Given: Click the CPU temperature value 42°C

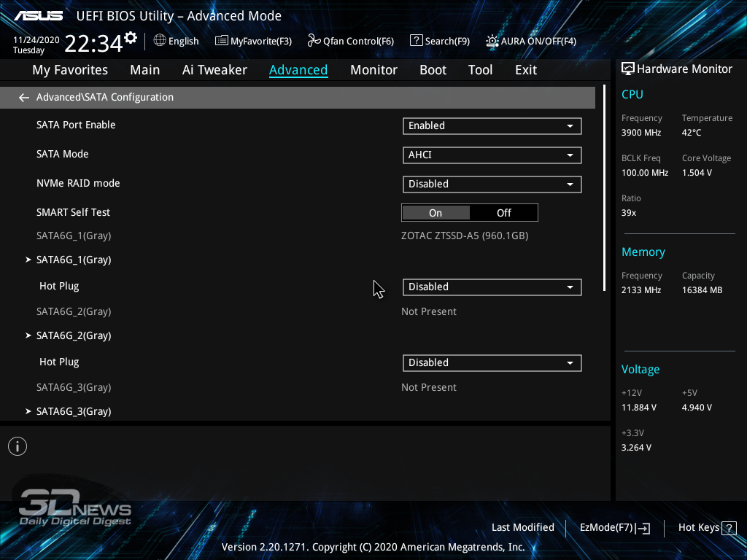Looking at the screenshot, I should click(692, 133).
